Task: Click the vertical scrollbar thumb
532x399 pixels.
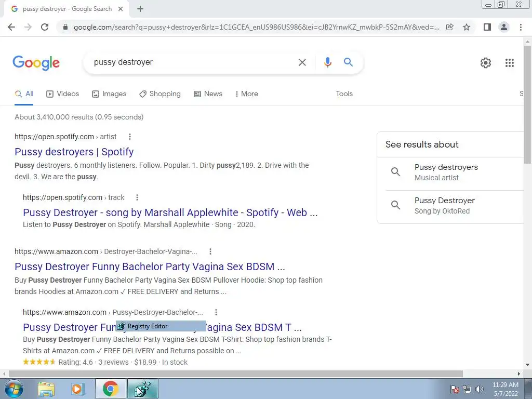Action: pyautogui.click(x=527, y=105)
